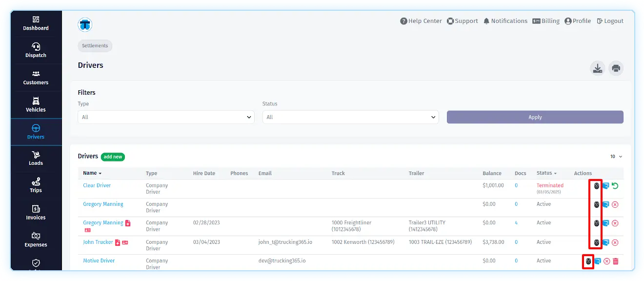This screenshot has height=281, width=644.
Task: Click the green add new button
Action: tap(113, 157)
